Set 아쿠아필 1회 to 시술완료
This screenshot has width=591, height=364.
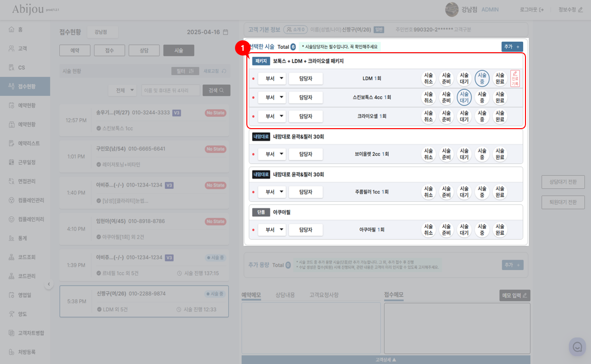[x=500, y=230]
